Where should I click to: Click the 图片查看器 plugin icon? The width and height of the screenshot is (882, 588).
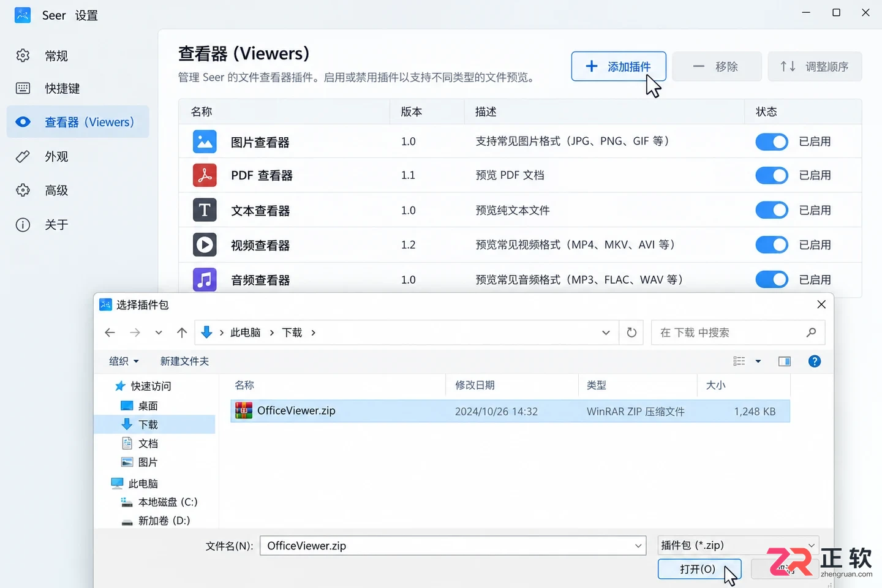205,141
